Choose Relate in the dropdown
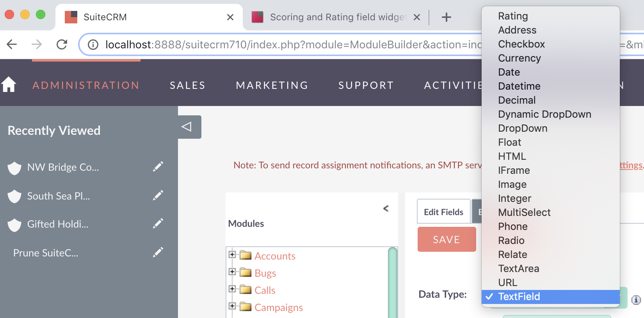This screenshot has height=318, width=644. click(551, 254)
